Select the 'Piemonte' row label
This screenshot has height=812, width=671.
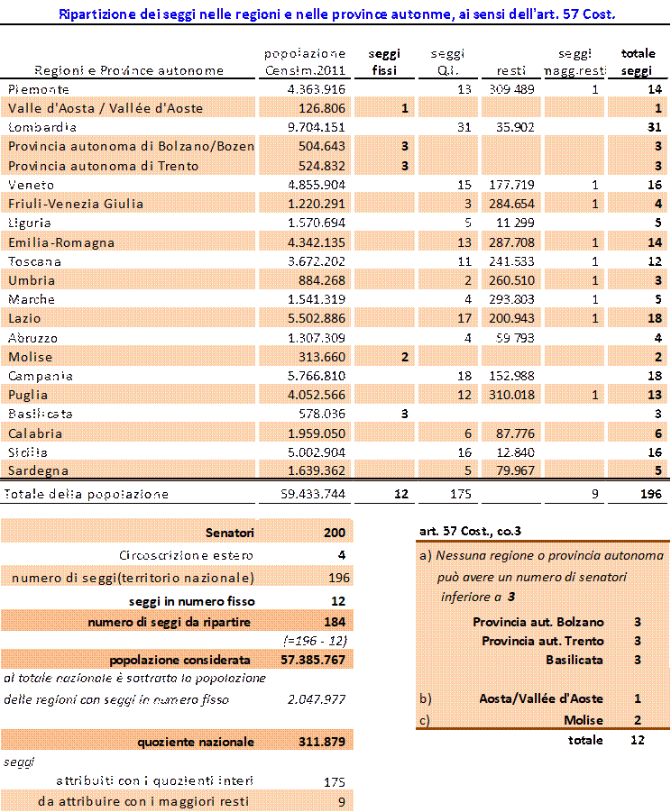point(39,89)
